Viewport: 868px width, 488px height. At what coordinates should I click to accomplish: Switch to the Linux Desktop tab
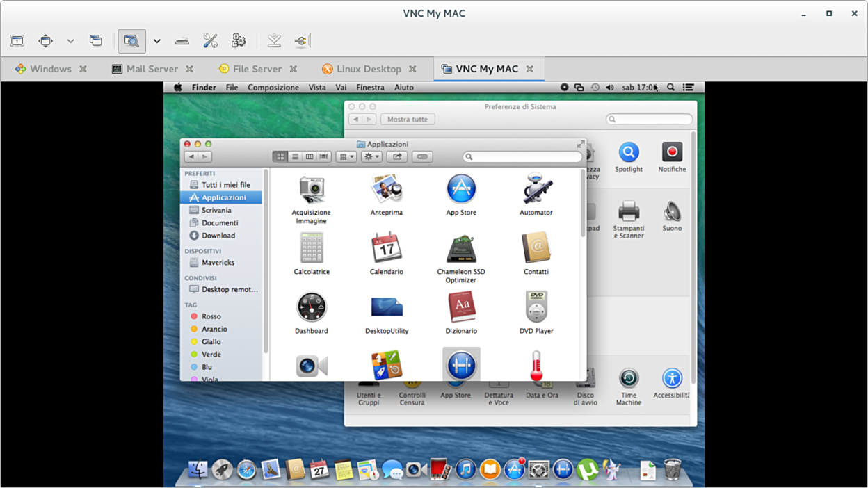click(x=369, y=69)
